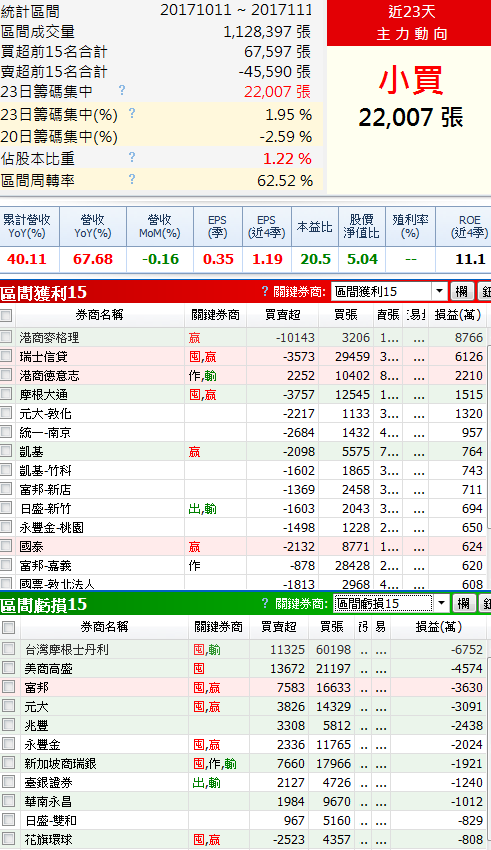Click the -6752 loss value for 台灣摩根士丹利
The height and width of the screenshot is (850, 491).
[x=467, y=649]
